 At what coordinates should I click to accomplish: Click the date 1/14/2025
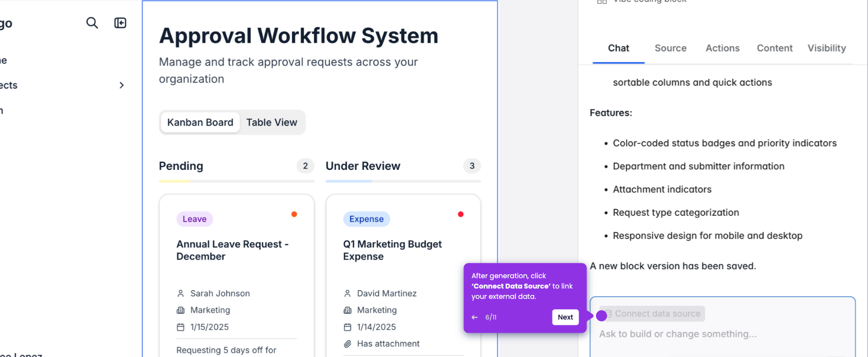(377, 327)
